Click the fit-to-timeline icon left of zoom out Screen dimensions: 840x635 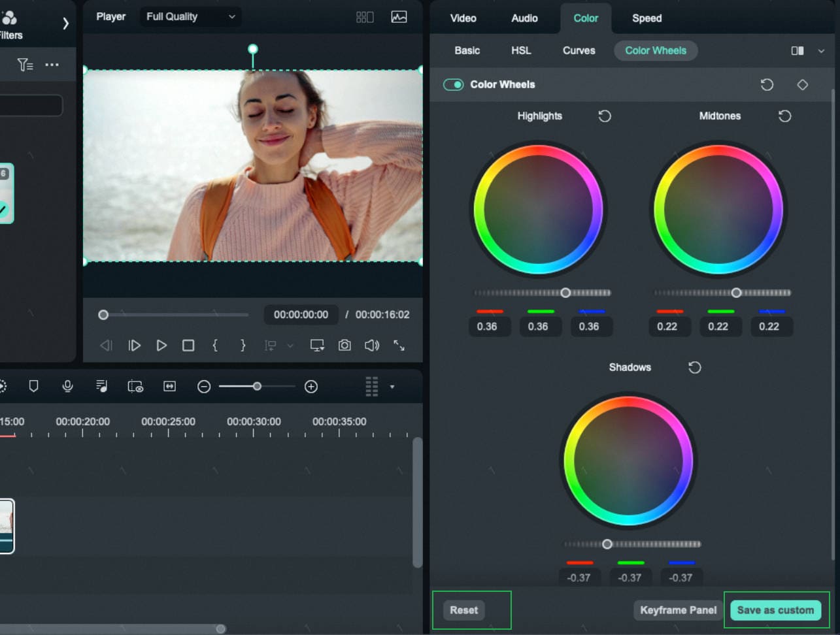(169, 387)
